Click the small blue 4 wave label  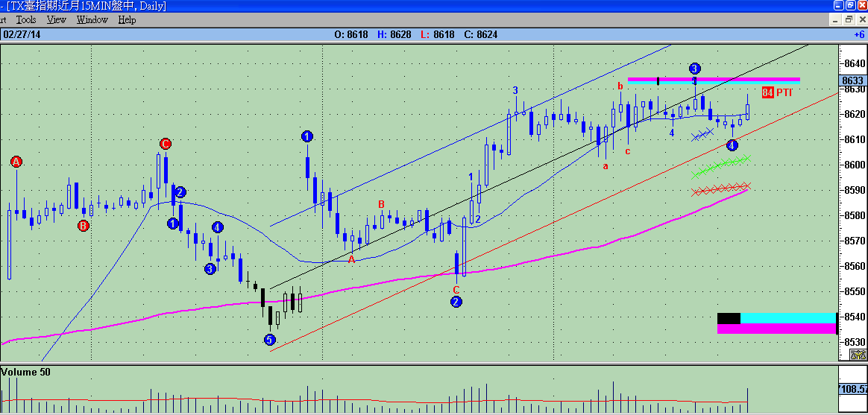671,133
